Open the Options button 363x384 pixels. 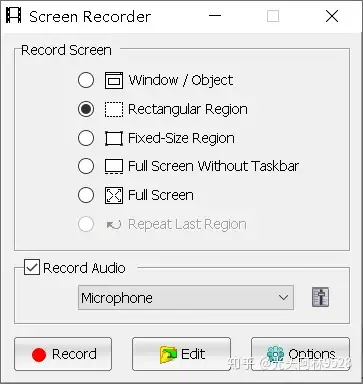coord(300,354)
